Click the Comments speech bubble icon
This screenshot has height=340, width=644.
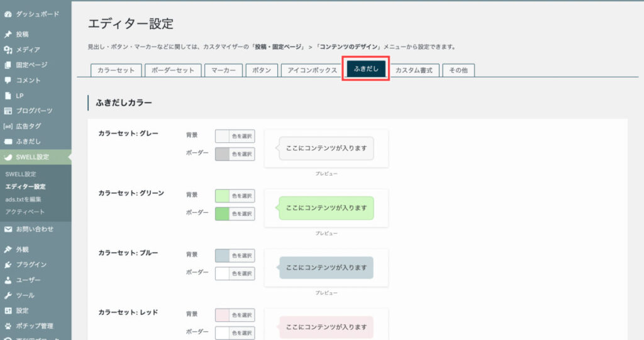click(8, 81)
